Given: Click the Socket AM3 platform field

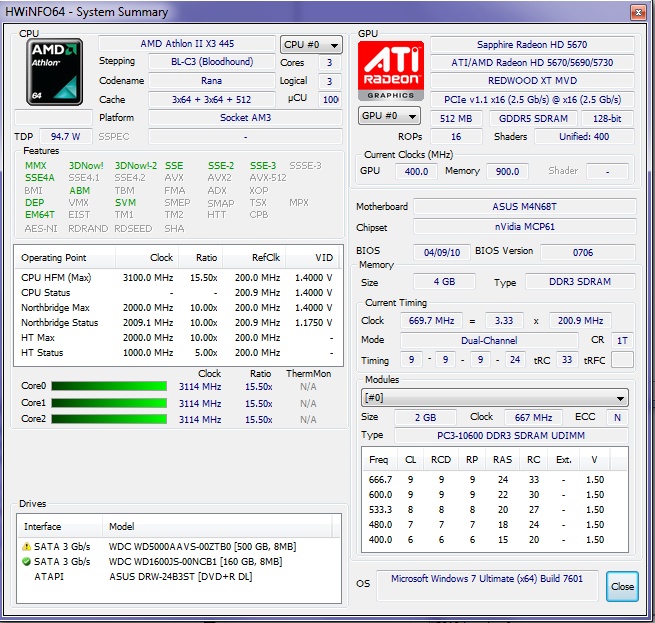Looking at the screenshot, I should 245,118.
